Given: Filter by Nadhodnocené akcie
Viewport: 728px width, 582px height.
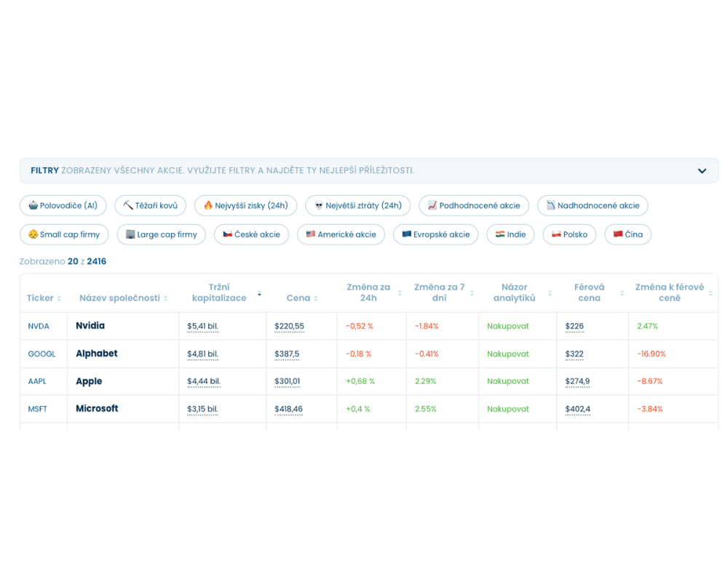Looking at the screenshot, I should [593, 206].
